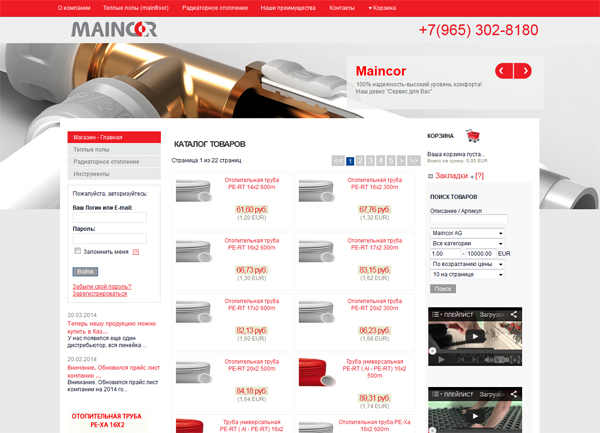Open Наши преимущества menu item
600x433 pixels.
(288, 8)
